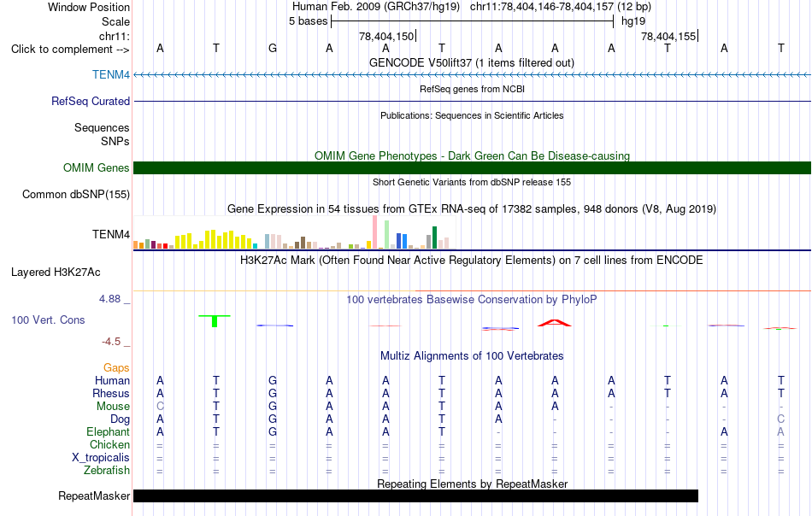Click the tall pink GTEx expression bar
This screenshot has height=516, width=812.
[x=374, y=232]
